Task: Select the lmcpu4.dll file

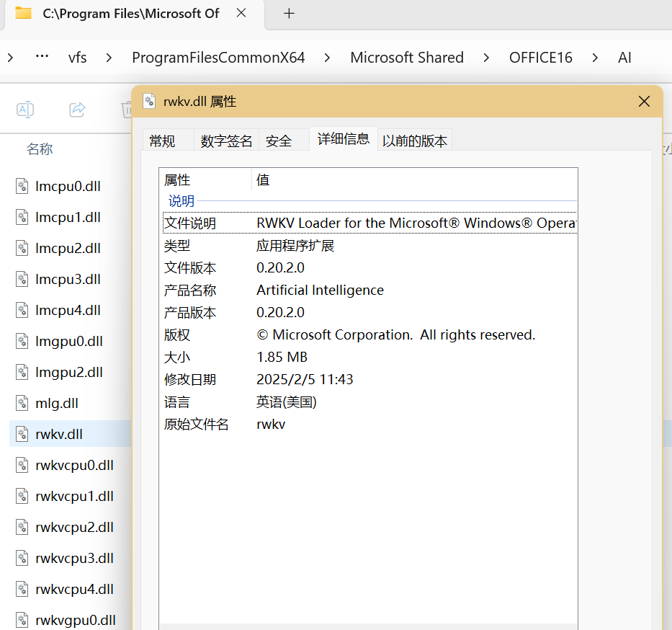Action: (68, 310)
